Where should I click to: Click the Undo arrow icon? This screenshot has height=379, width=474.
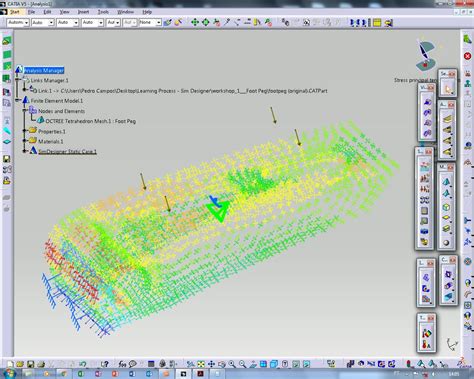tap(83, 364)
